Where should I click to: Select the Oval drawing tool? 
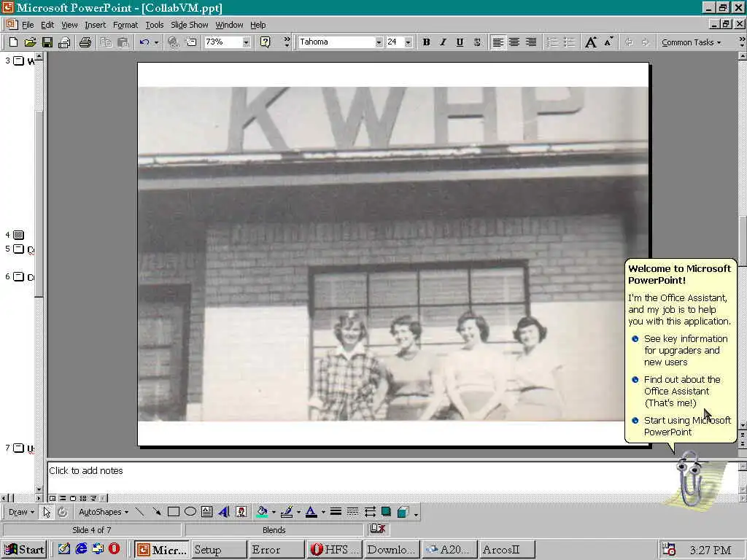pos(190,512)
